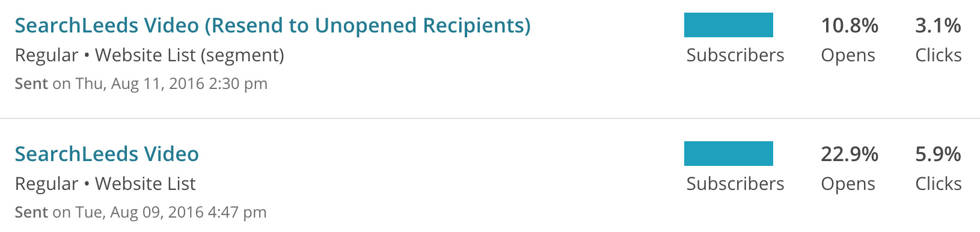The width and height of the screenshot is (980, 232).
Task: Click the sent date Tue, Aug 09, 2016
Action: pyautogui.click(x=139, y=212)
